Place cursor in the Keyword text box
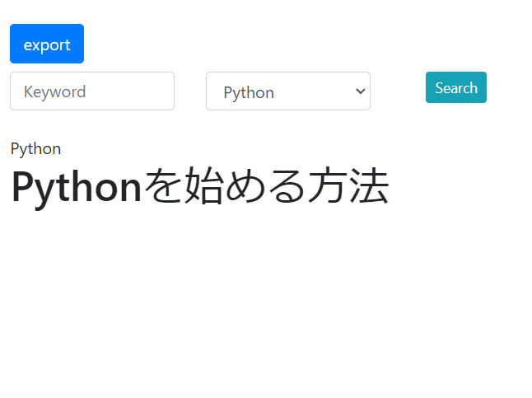Viewport: 532px width, 398px height. [91, 91]
